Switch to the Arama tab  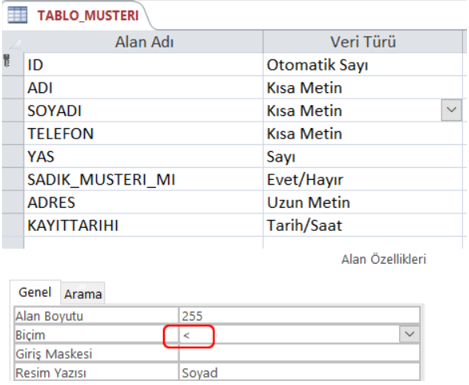pos(83,294)
